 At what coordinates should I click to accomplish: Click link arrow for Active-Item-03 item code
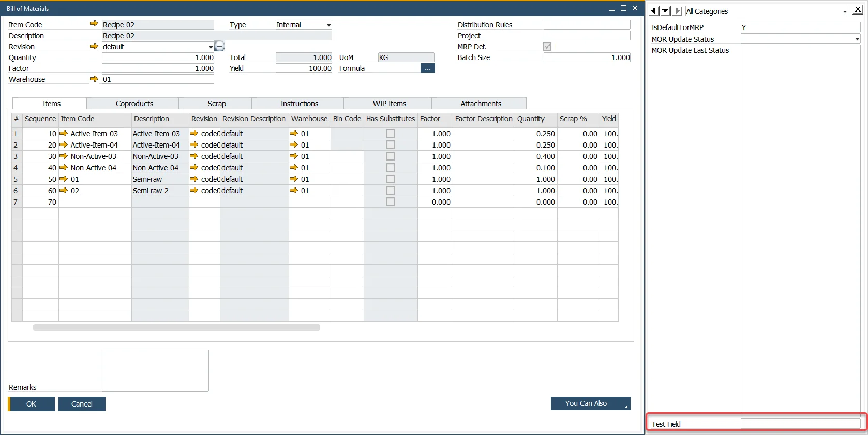(x=64, y=133)
